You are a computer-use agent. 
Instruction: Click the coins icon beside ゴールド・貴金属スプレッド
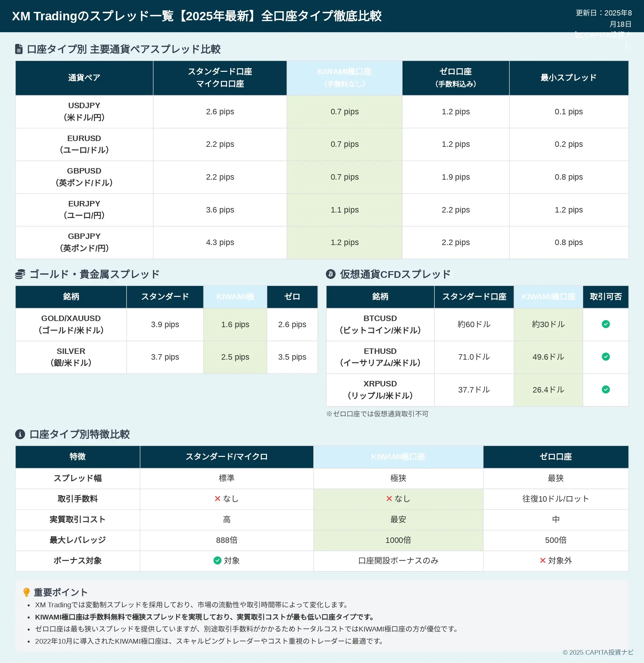point(20,274)
